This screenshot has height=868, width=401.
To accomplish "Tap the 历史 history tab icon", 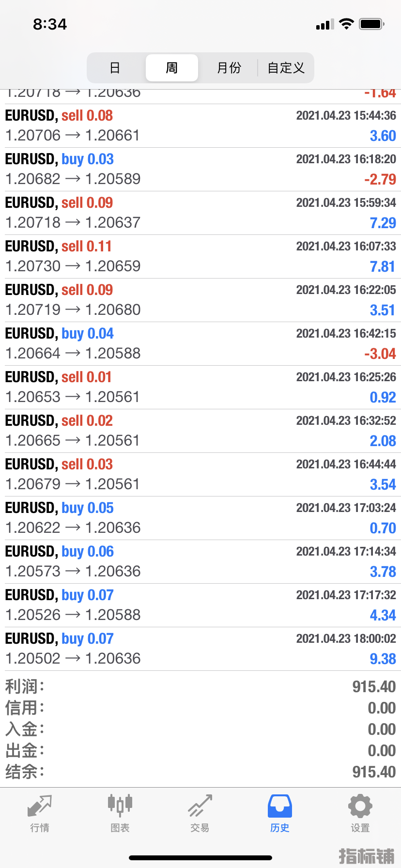I will click(x=280, y=806).
